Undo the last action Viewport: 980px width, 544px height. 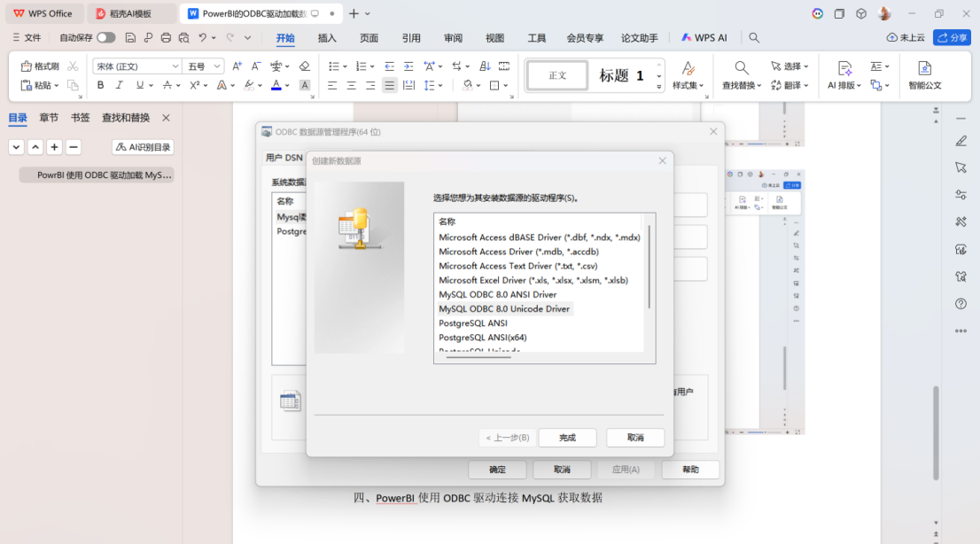202,37
